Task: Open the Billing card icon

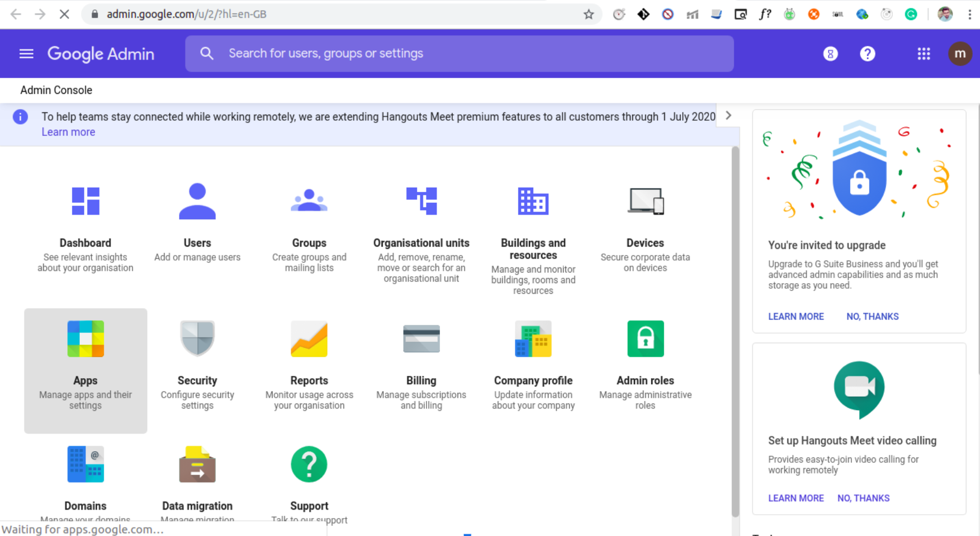Action: 421,339
